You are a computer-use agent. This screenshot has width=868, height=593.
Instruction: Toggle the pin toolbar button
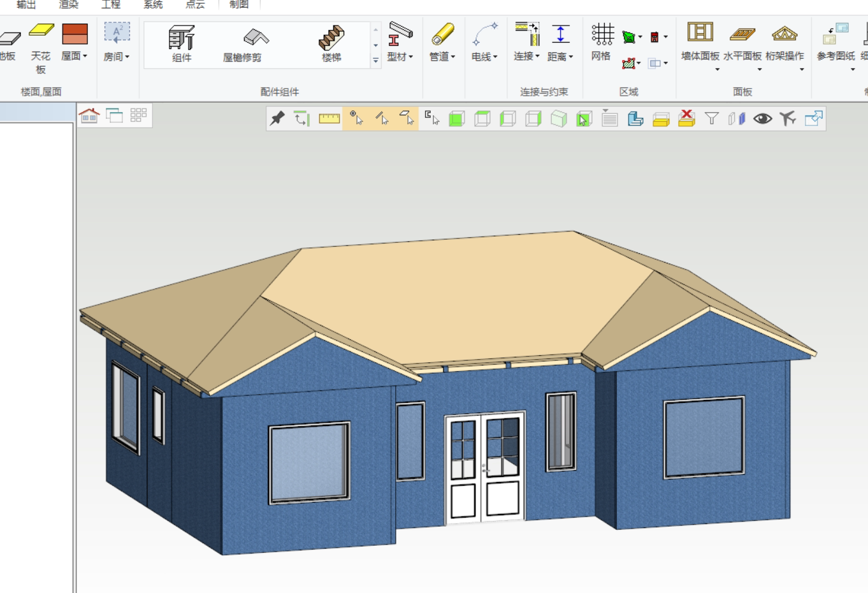tap(277, 119)
